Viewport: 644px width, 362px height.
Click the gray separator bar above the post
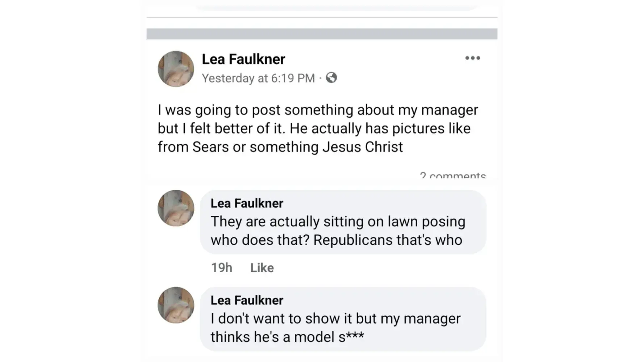click(322, 34)
